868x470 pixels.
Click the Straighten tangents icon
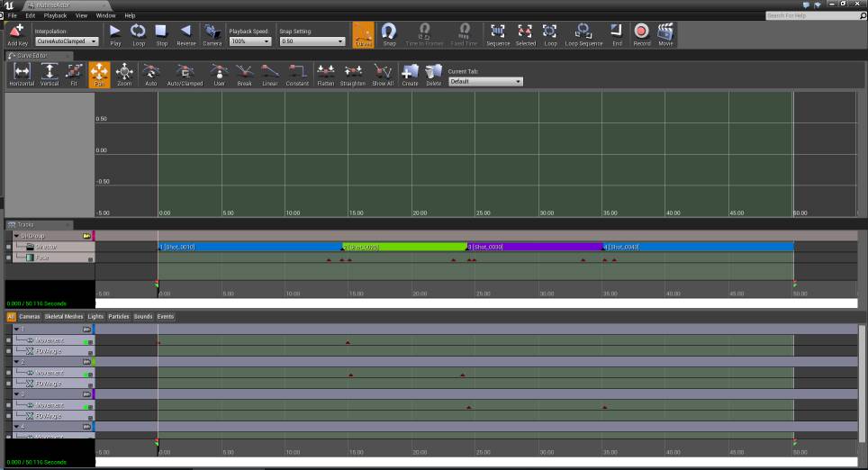[353, 75]
